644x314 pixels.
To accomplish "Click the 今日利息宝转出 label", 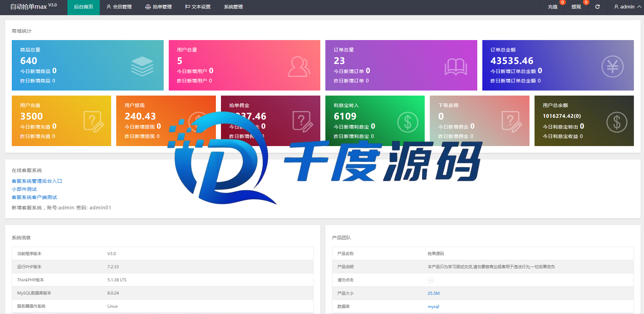I will [x=560, y=127].
